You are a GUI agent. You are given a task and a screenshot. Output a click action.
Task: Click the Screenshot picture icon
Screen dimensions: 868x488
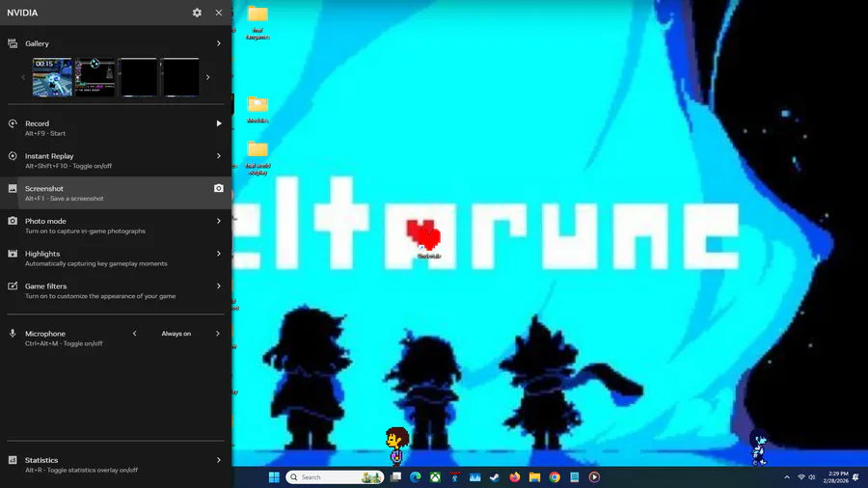point(13,189)
